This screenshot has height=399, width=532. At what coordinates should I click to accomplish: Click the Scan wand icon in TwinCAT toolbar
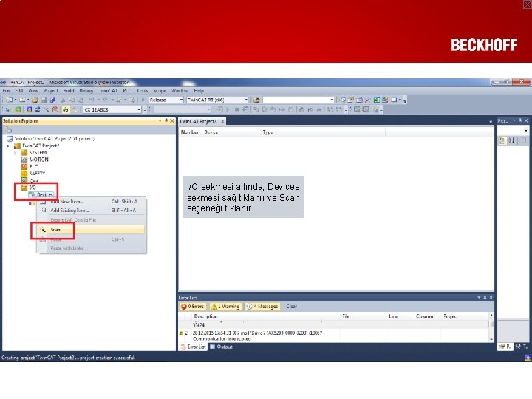click(x=46, y=109)
